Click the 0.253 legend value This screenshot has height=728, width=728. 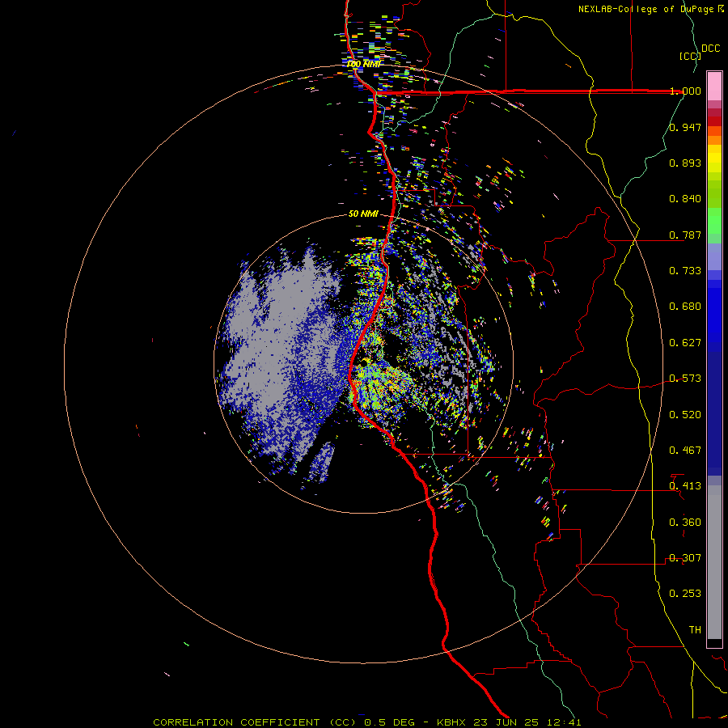(685, 594)
